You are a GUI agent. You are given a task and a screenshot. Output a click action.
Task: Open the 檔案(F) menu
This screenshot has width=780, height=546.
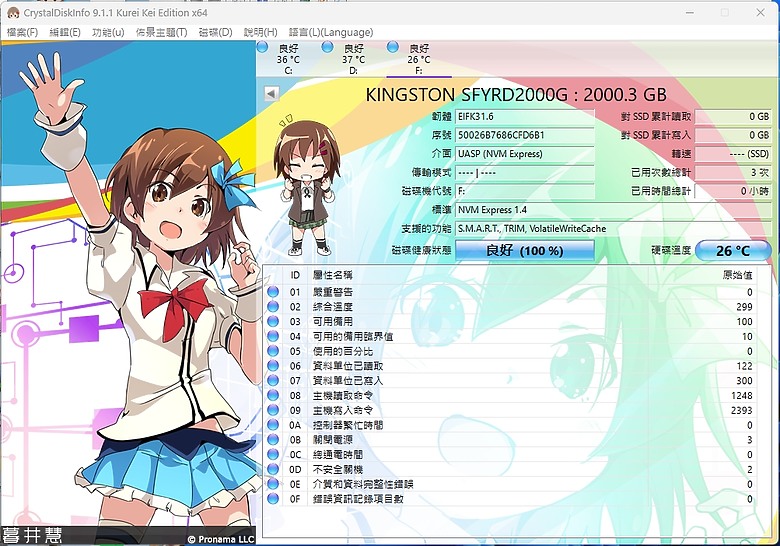coord(22,32)
